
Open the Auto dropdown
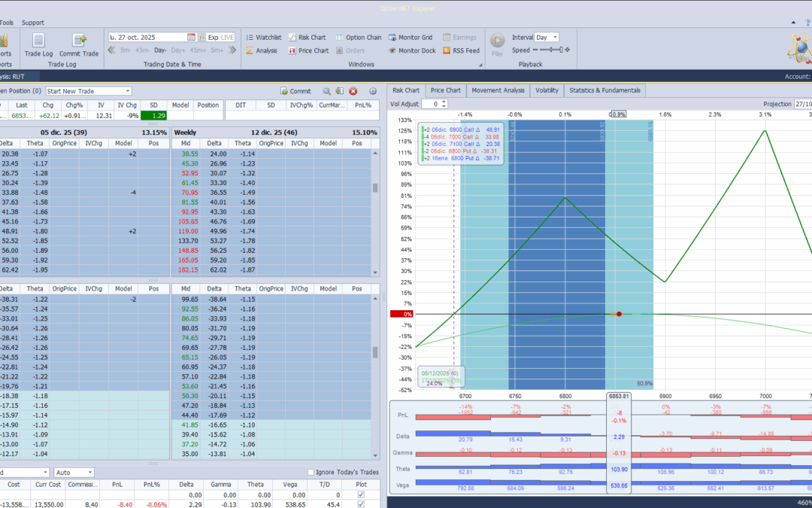click(x=90, y=473)
